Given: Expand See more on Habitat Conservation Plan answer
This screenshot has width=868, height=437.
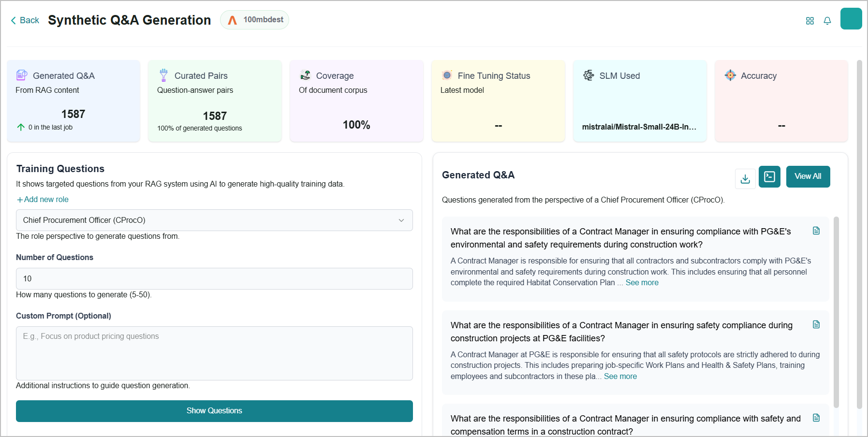Looking at the screenshot, I should [x=642, y=282].
